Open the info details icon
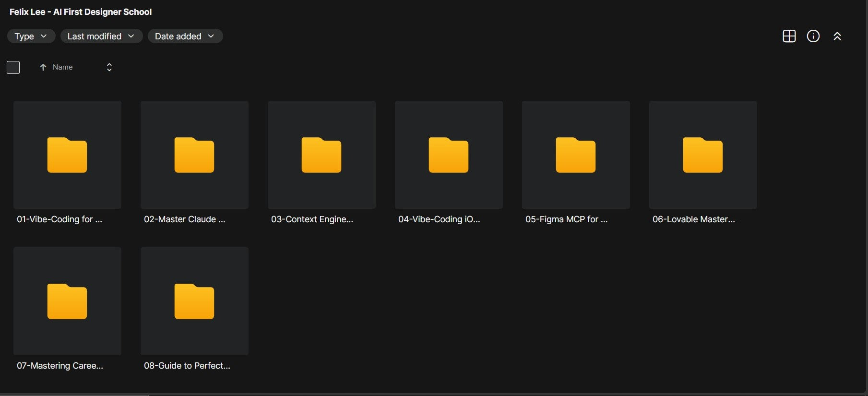Screen dimensions: 868x396 [x=813, y=36]
